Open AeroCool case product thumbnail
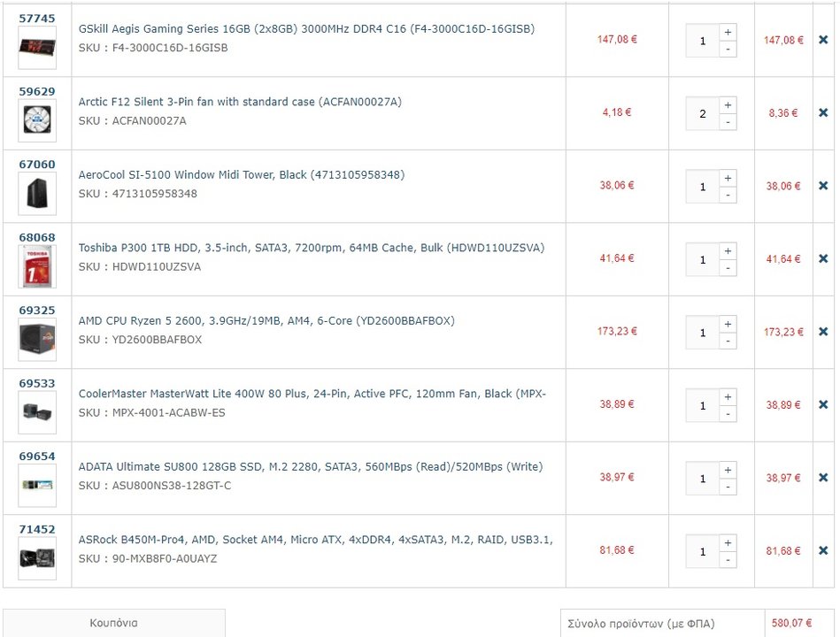Image resolution: width=840 pixels, height=637 pixels. [x=37, y=194]
